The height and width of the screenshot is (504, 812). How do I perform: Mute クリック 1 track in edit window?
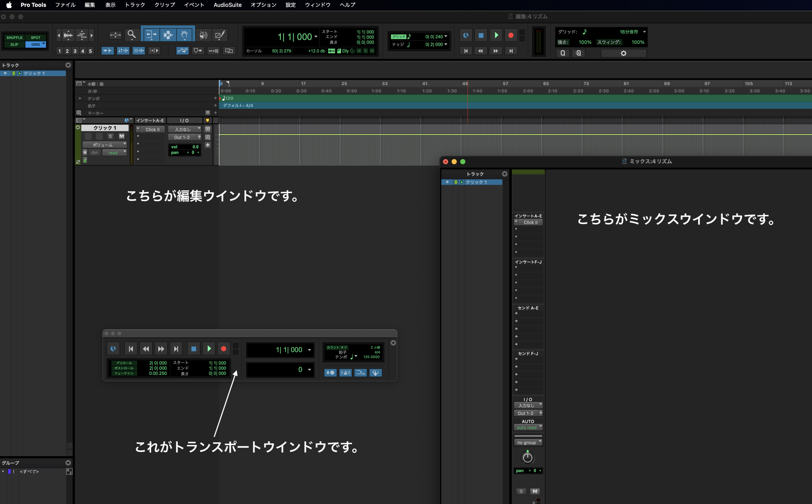click(122, 136)
